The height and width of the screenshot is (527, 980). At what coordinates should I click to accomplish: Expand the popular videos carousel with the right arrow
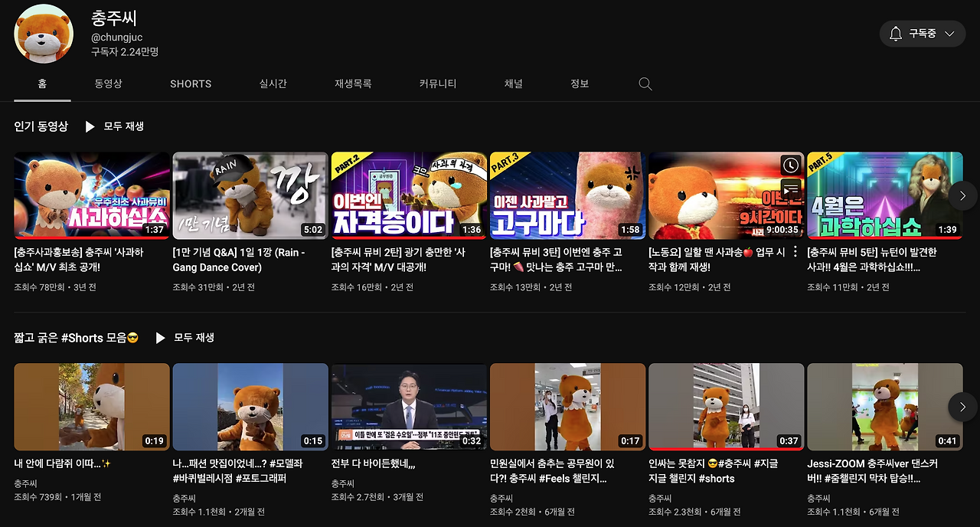(x=962, y=195)
